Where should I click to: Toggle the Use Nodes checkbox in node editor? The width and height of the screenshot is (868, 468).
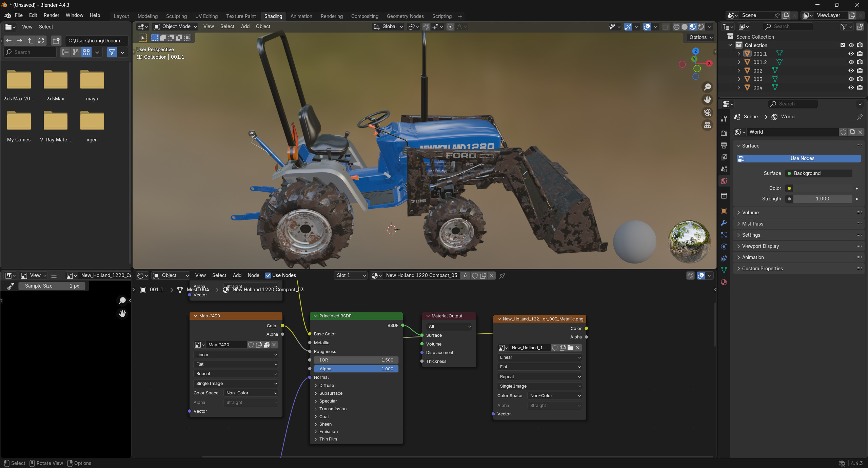click(x=268, y=275)
